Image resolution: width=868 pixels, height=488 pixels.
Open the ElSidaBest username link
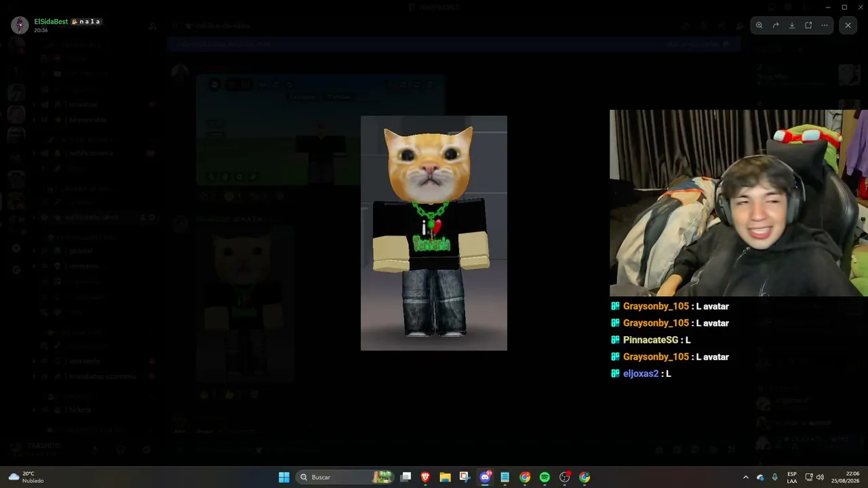(x=51, y=22)
